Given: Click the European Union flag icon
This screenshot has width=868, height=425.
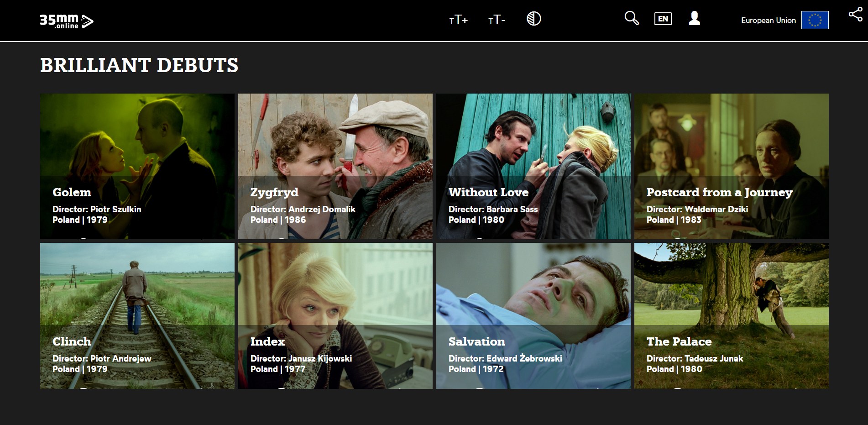Looking at the screenshot, I should [815, 20].
